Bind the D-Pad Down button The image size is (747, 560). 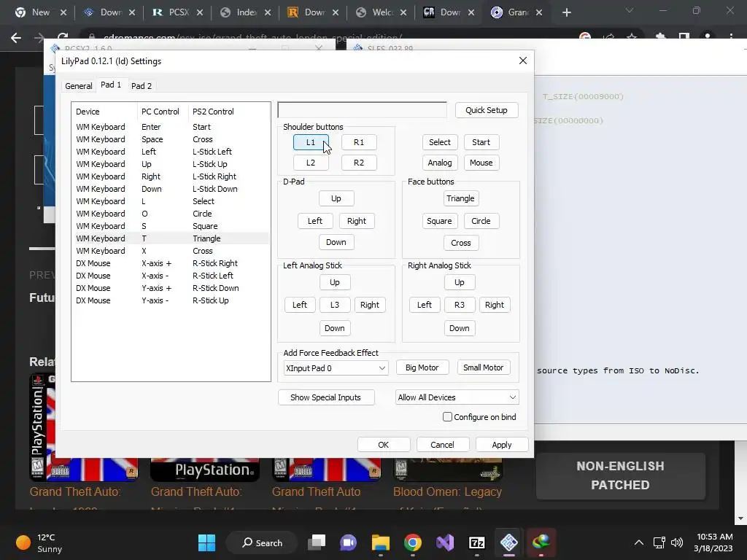pyautogui.click(x=336, y=242)
